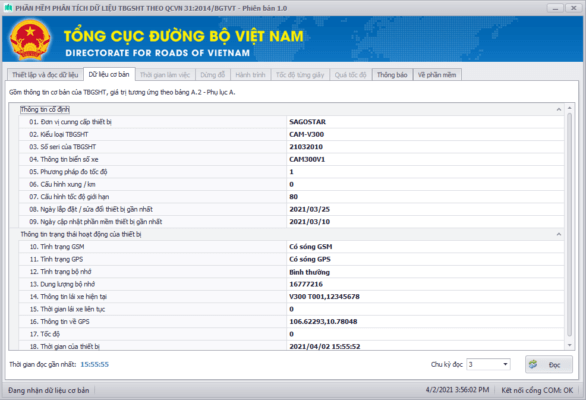Collapse the Thông tin trạng thái hoạt động section
Image resolution: width=586 pixels, height=400 pixels.
point(558,234)
